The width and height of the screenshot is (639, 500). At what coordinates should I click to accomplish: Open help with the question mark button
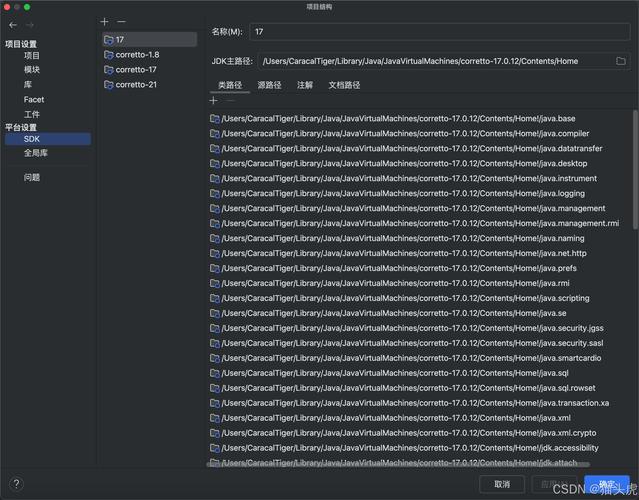coord(15,484)
